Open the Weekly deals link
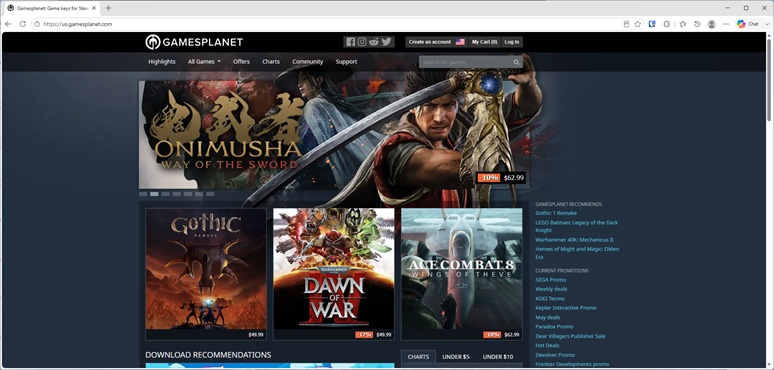Screen dimensions: 774x370 coord(551,289)
